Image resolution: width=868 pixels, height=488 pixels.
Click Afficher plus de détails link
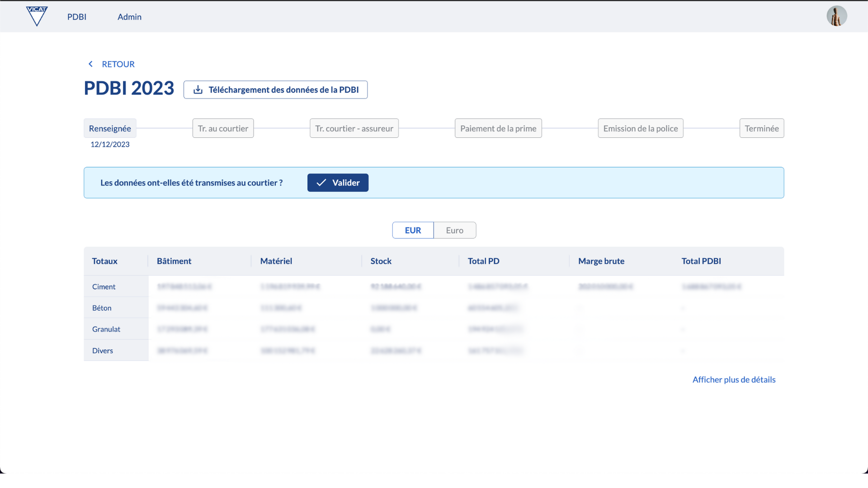[x=734, y=380]
